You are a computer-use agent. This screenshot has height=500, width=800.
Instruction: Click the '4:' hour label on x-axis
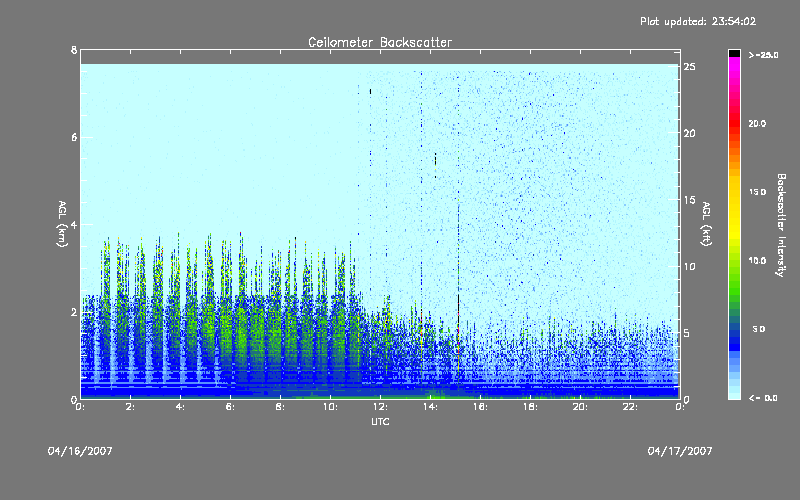(181, 407)
